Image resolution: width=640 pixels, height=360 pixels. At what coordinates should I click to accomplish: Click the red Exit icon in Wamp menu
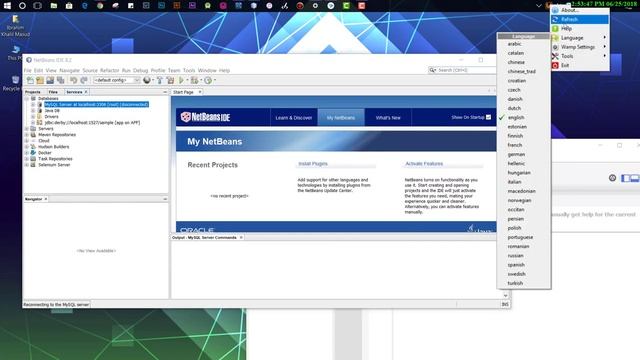coord(555,65)
